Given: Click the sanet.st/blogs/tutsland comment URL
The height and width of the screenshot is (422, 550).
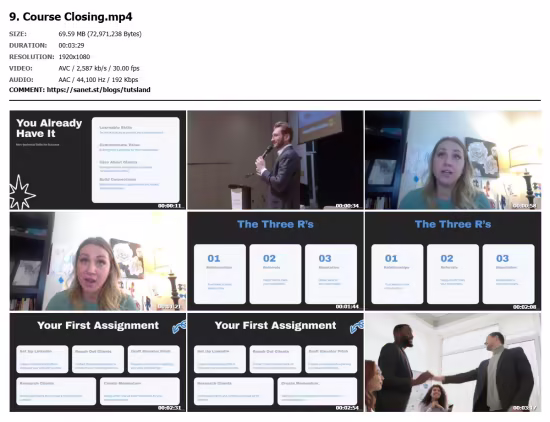Looking at the screenshot, I should 99,90.
